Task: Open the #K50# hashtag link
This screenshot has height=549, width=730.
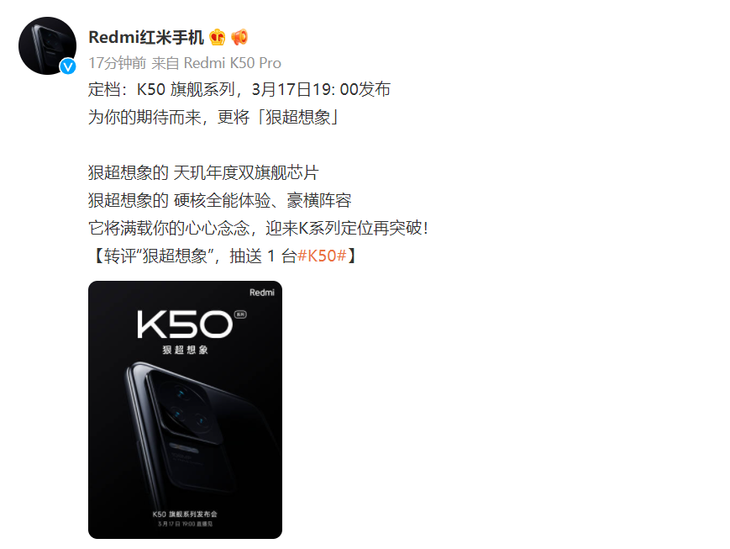Action: pos(322,256)
